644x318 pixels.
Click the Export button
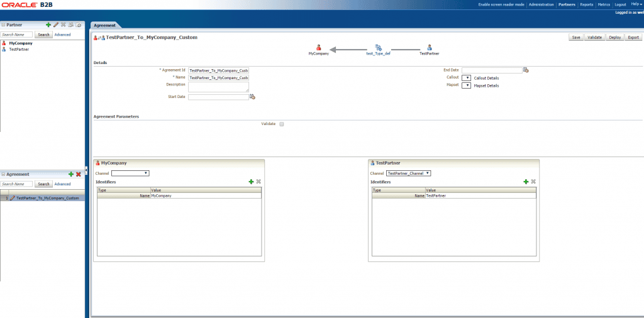pyautogui.click(x=633, y=37)
